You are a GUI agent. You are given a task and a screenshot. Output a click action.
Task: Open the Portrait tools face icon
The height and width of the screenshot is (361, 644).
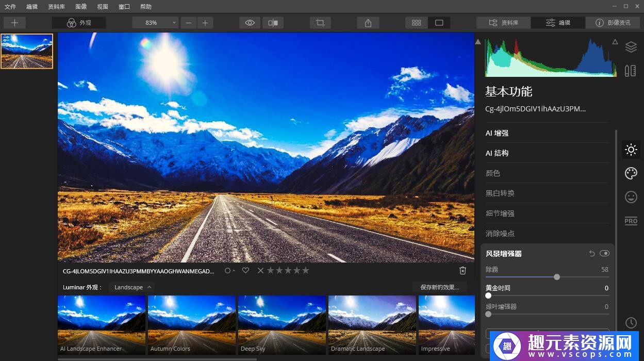click(x=631, y=197)
